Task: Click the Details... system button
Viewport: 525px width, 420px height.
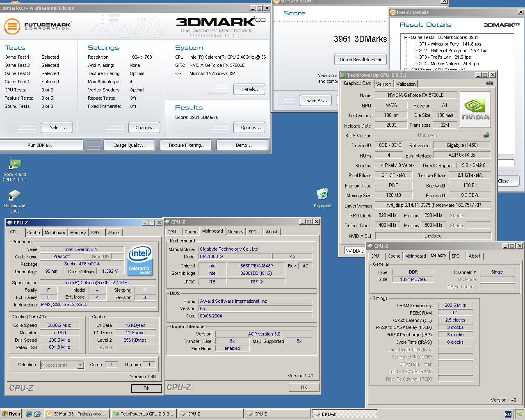Action: pyautogui.click(x=249, y=89)
